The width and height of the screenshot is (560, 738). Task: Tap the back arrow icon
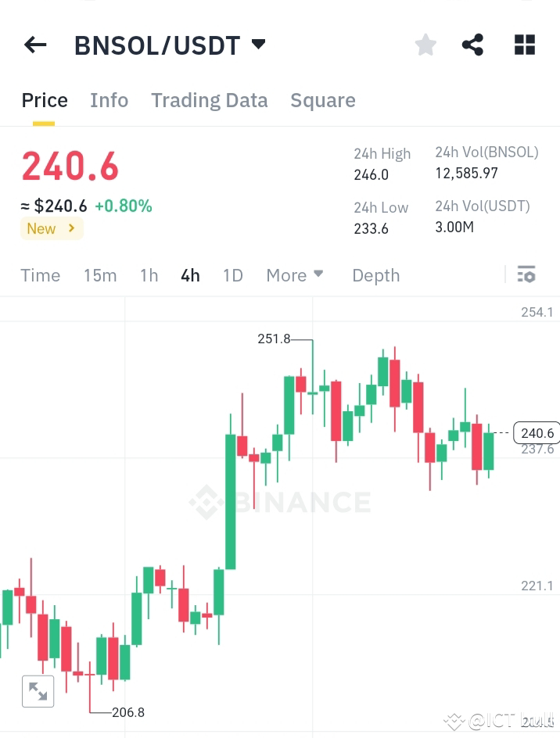pyautogui.click(x=34, y=45)
